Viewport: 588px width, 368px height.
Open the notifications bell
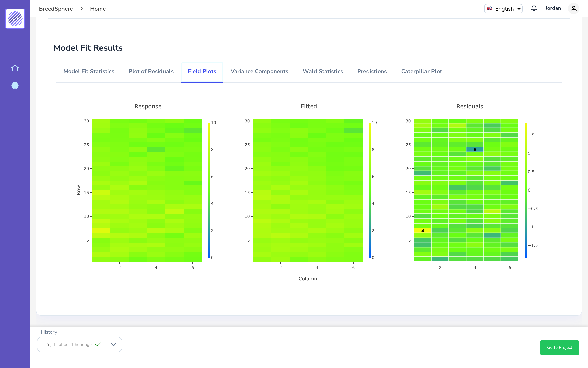click(x=534, y=8)
